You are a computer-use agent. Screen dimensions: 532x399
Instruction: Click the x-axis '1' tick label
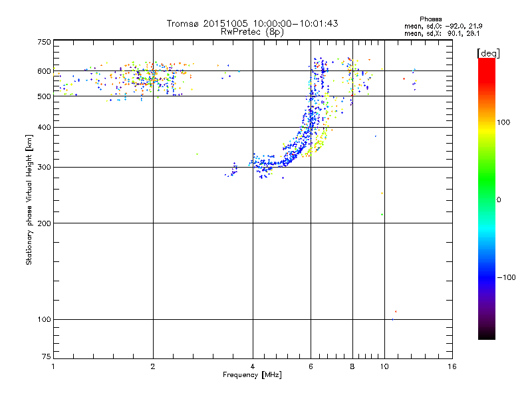(x=53, y=366)
